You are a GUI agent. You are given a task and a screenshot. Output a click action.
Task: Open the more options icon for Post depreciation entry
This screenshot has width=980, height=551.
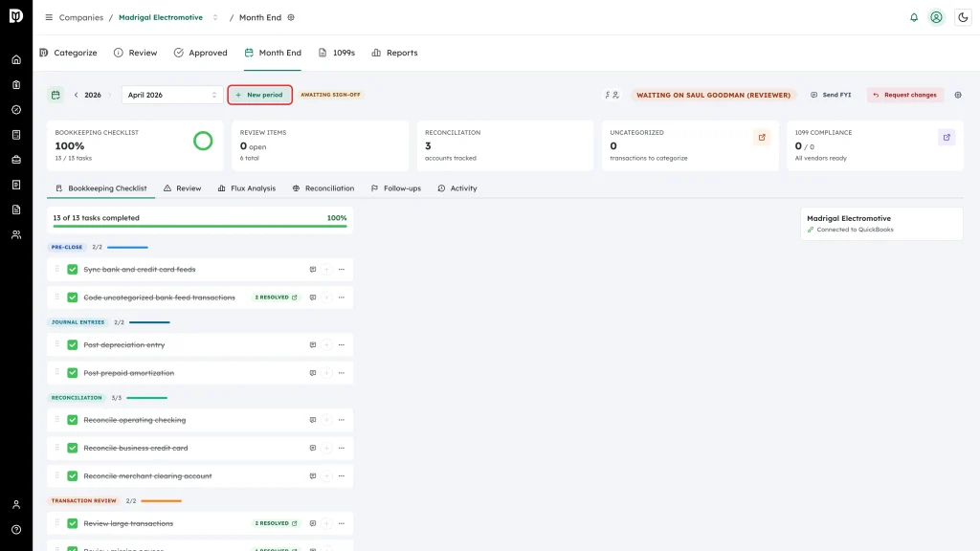point(342,344)
